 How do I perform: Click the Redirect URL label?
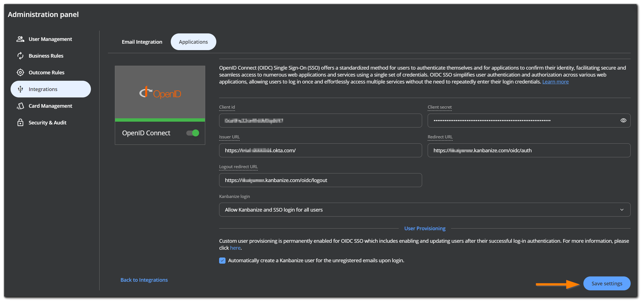coord(440,137)
